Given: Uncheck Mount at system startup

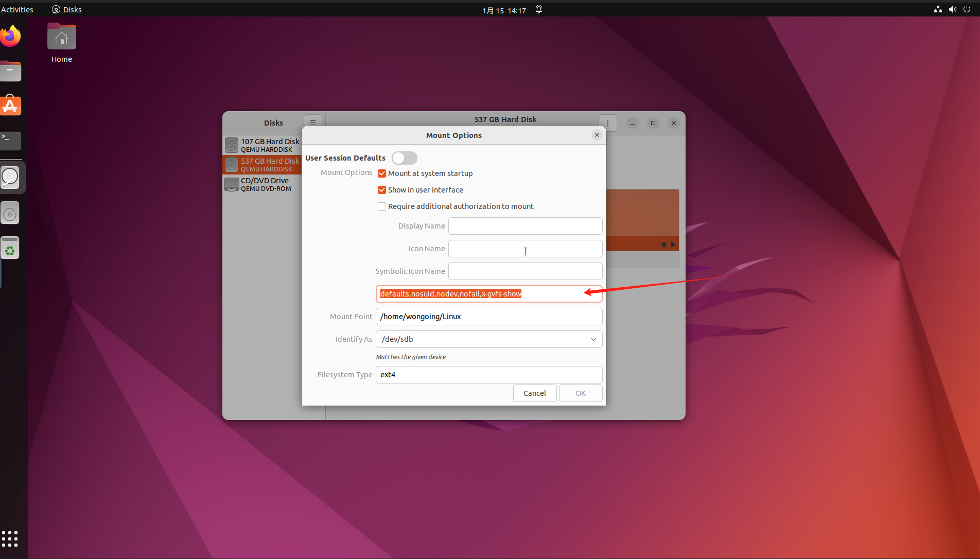Looking at the screenshot, I should pyautogui.click(x=382, y=173).
